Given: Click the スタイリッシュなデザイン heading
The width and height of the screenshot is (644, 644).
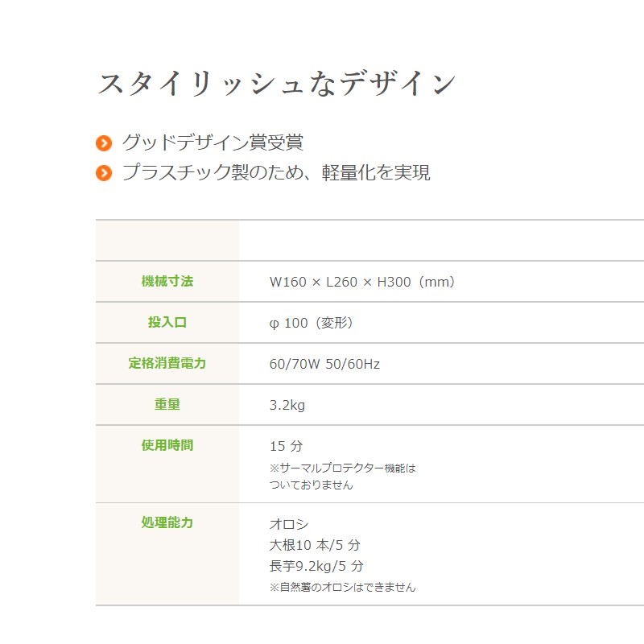Looking at the screenshot, I should 277,84.
